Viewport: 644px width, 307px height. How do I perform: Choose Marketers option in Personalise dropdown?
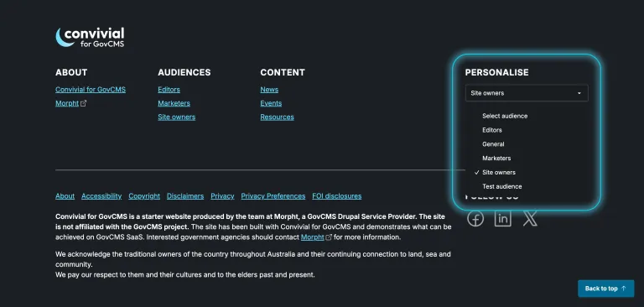click(496, 159)
